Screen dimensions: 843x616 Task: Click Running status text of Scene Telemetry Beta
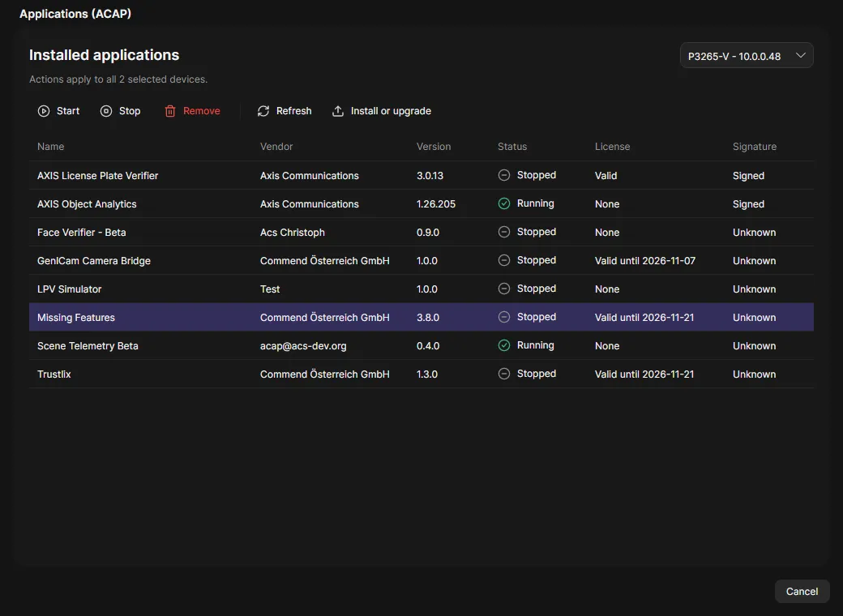[536, 345]
